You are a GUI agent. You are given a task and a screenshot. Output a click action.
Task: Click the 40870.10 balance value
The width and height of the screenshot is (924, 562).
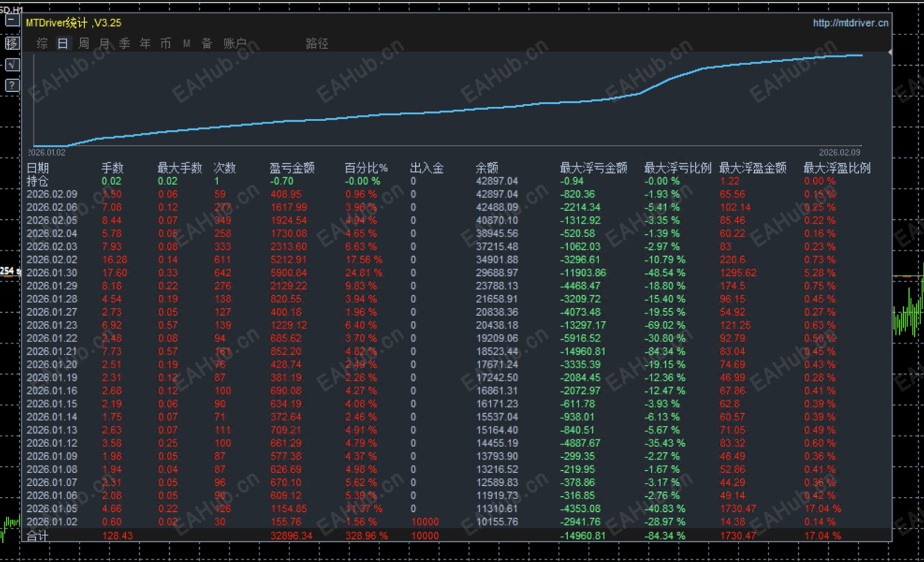(x=497, y=220)
